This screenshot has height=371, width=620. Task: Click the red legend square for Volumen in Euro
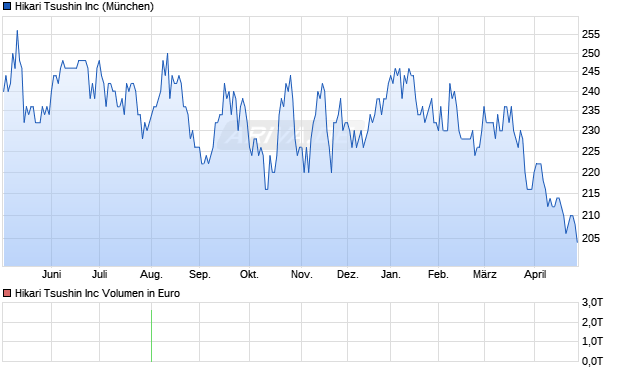pos(7,293)
